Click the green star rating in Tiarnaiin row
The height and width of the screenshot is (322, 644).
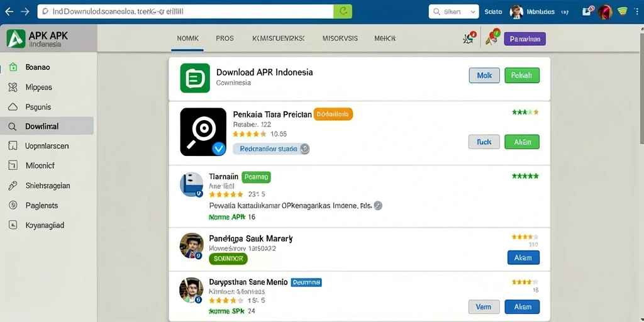pos(525,176)
